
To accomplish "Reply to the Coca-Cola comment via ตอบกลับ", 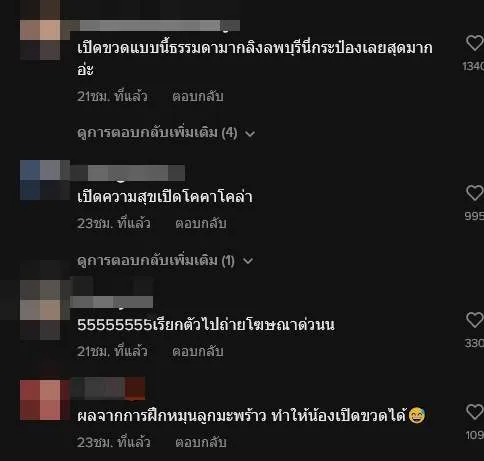I will (x=201, y=223).
